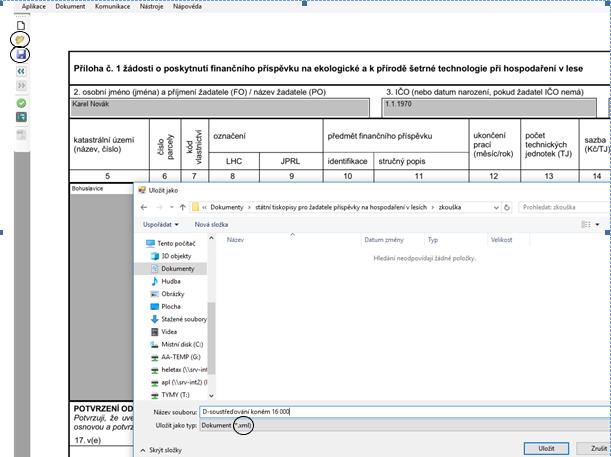Screen dimensions: 611x457
Task: Go to previous page with double left arrows
Action: tap(21, 71)
